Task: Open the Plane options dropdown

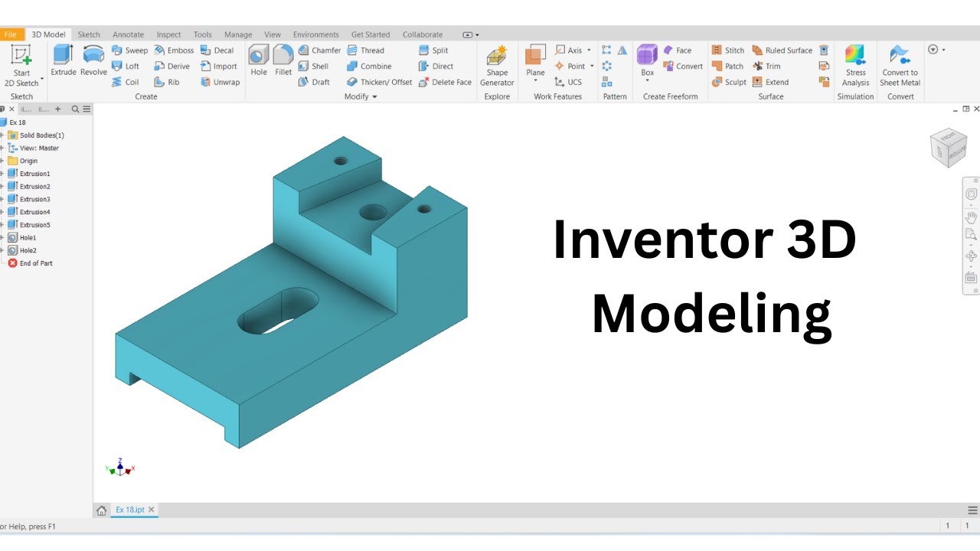Action: tap(535, 81)
